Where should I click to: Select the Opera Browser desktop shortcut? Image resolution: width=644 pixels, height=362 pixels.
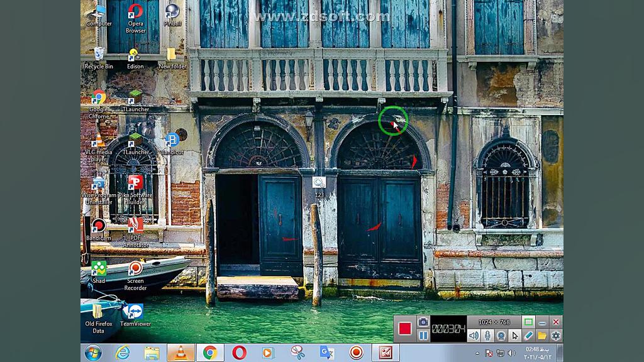click(x=136, y=18)
